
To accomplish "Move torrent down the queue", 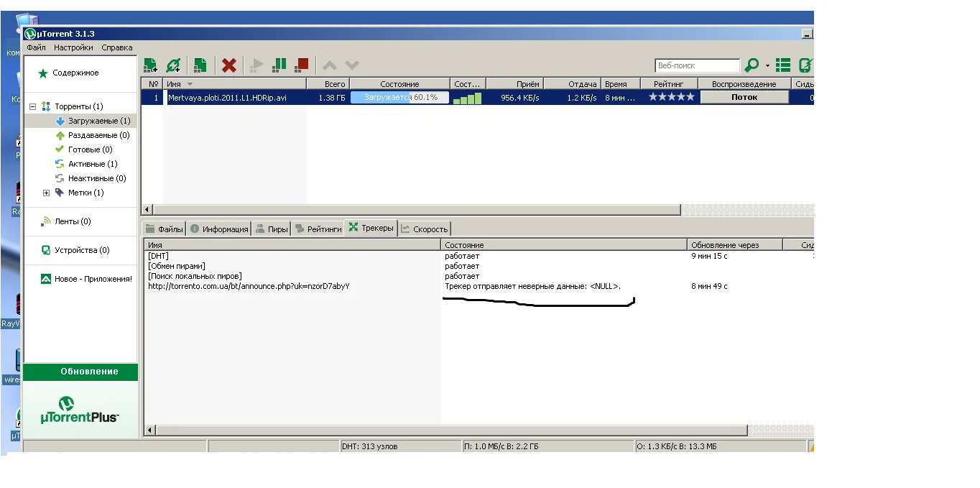I will point(352,65).
